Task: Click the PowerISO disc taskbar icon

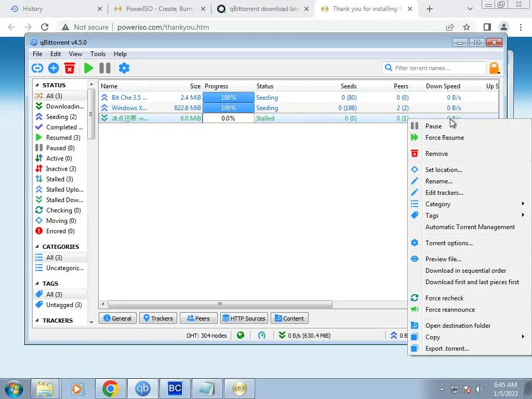Action: tap(240, 389)
